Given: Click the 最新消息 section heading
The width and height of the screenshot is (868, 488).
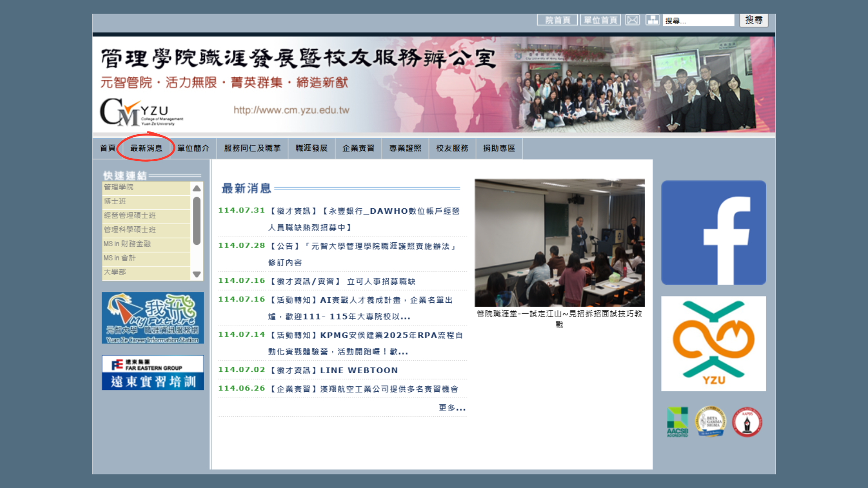Looking at the screenshot, I should click(246, 188).
